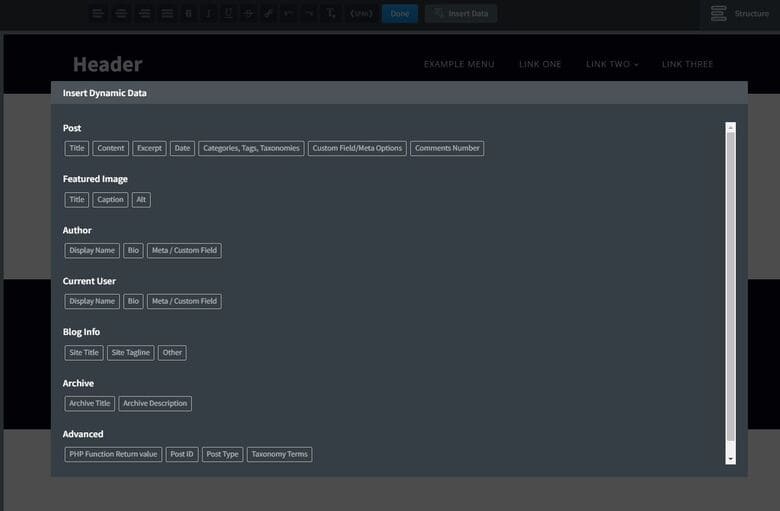Insert the Archive Title

coord(90,404)
